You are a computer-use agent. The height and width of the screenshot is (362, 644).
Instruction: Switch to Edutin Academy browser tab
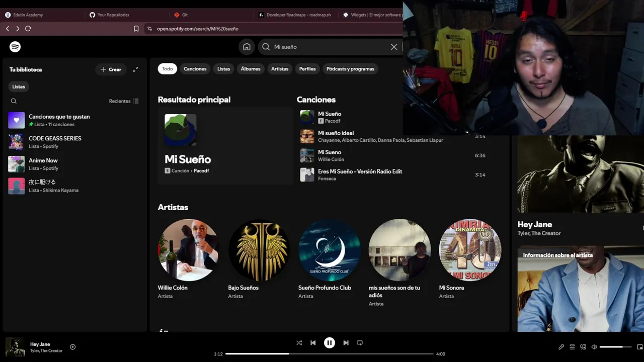point(41,15)
